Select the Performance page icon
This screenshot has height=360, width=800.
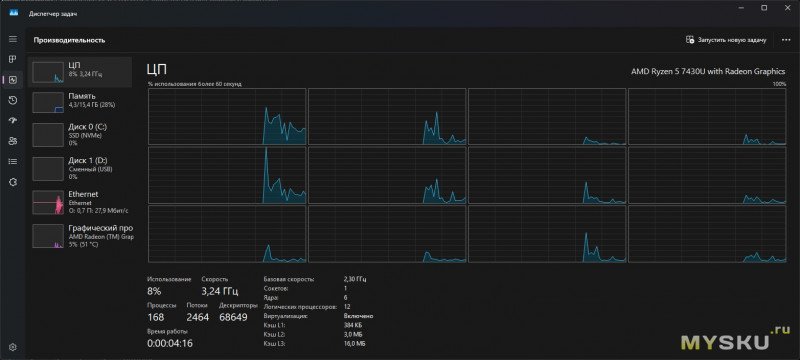tap(13, 80)
